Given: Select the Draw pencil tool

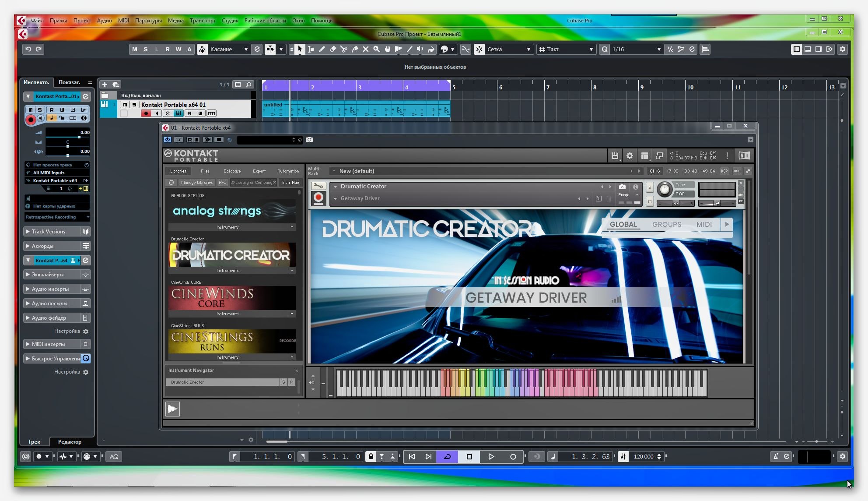Looking at the screenshot, I should click(x=322, y=49).
